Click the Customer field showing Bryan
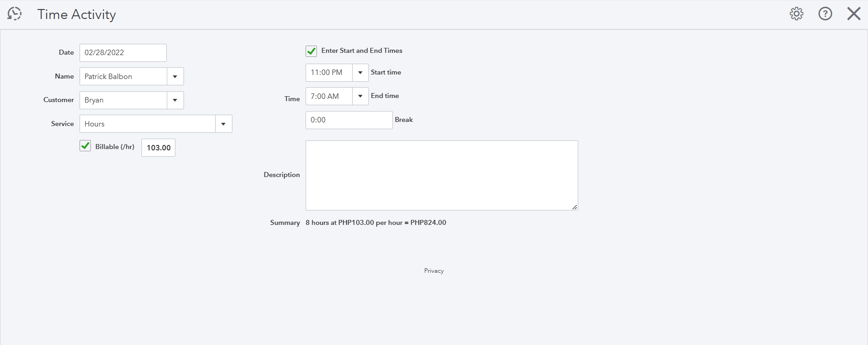Viewport: 868px width, 345px height. coord(123,100)
